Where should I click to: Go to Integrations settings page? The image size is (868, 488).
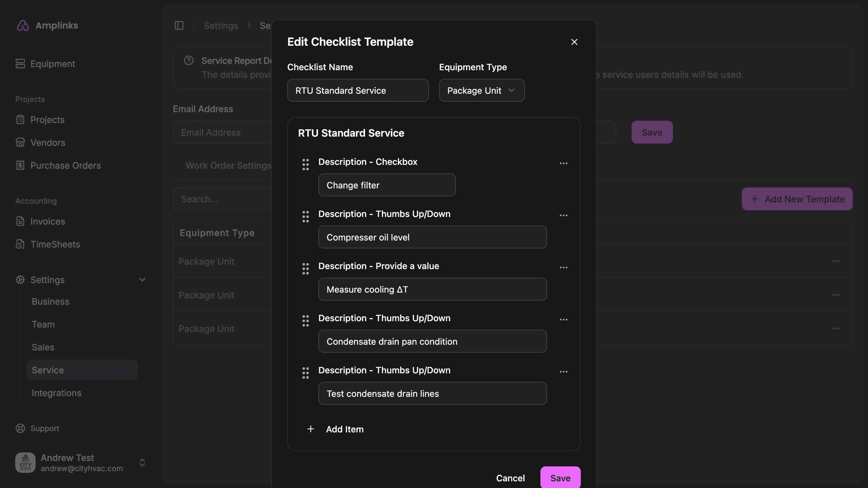56,393
